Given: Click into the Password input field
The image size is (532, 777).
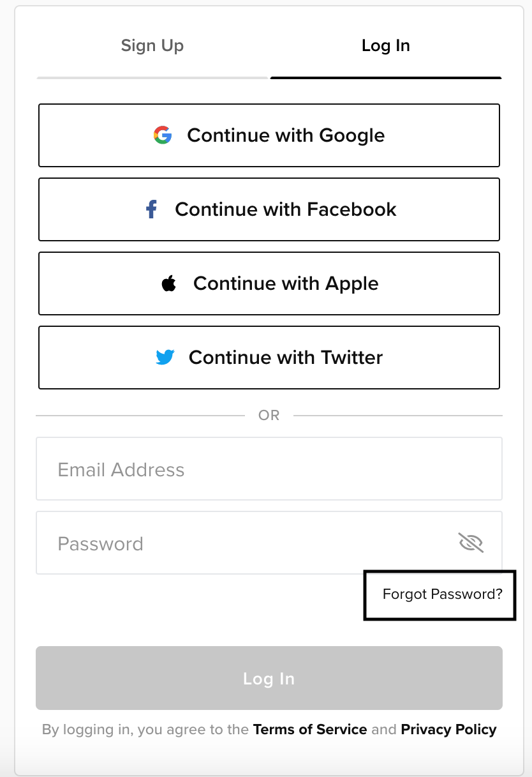Looking at the screenshot, I should click(242, 543).
